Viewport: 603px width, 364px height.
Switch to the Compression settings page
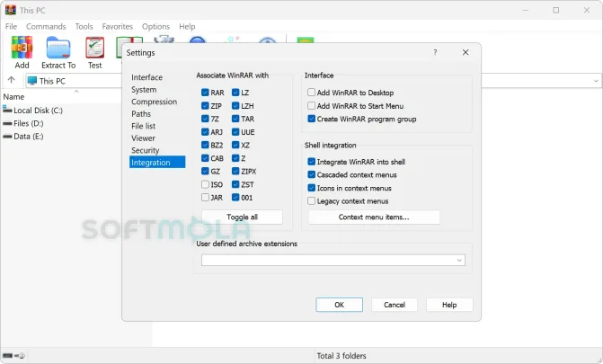click(x=155, y=102)
